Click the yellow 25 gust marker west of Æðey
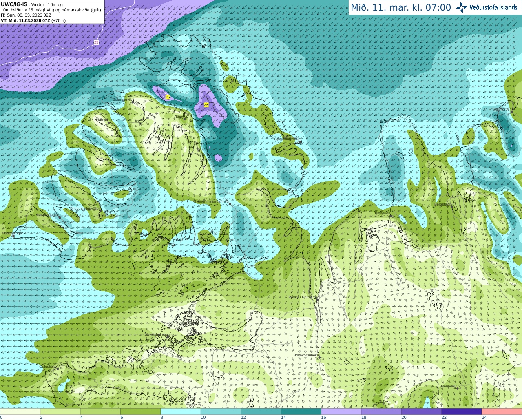The image size is (522, 420). [168, 97]
